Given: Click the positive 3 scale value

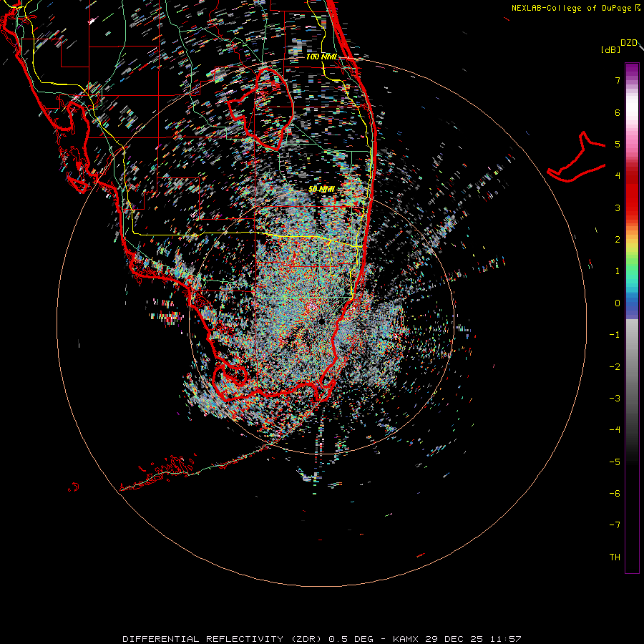Looking at the screenshot, I should point(618,208).
